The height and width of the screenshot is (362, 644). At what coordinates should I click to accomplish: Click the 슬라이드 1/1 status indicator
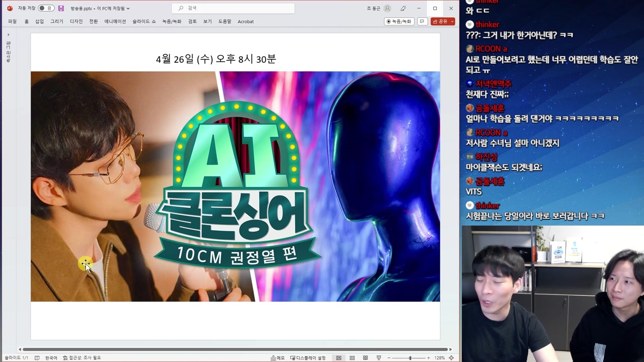coord(16,358)
